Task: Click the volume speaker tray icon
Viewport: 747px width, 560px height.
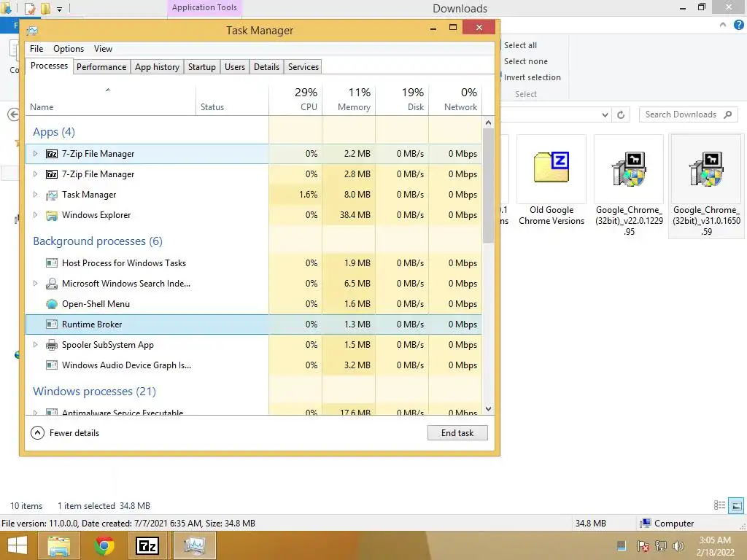Action: tap(678, 546)
